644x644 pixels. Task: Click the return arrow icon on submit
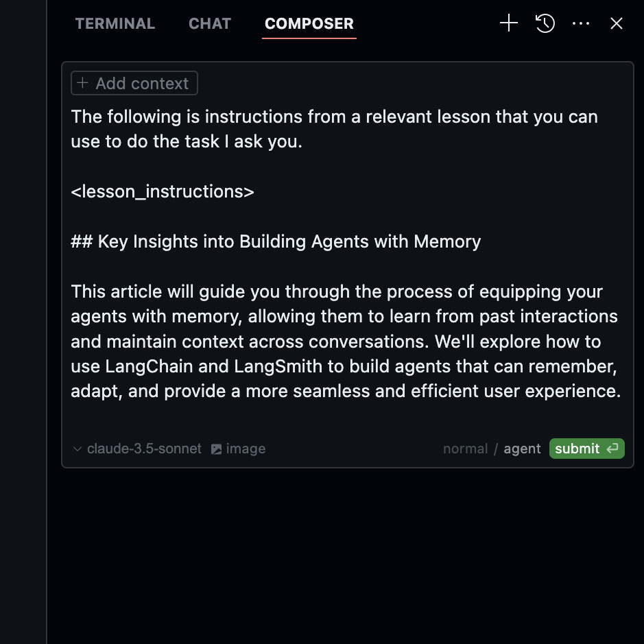point(612,448)
